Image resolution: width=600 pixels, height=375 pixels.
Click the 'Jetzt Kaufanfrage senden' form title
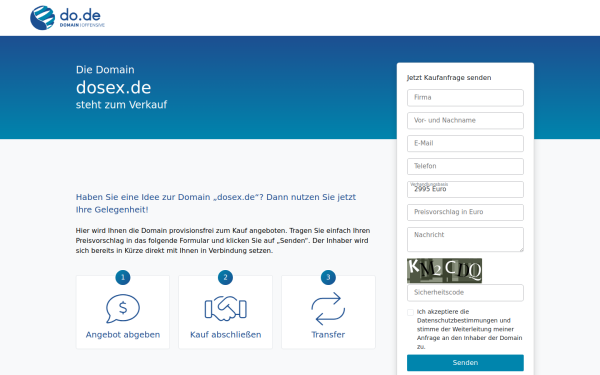tap(449, 78)
